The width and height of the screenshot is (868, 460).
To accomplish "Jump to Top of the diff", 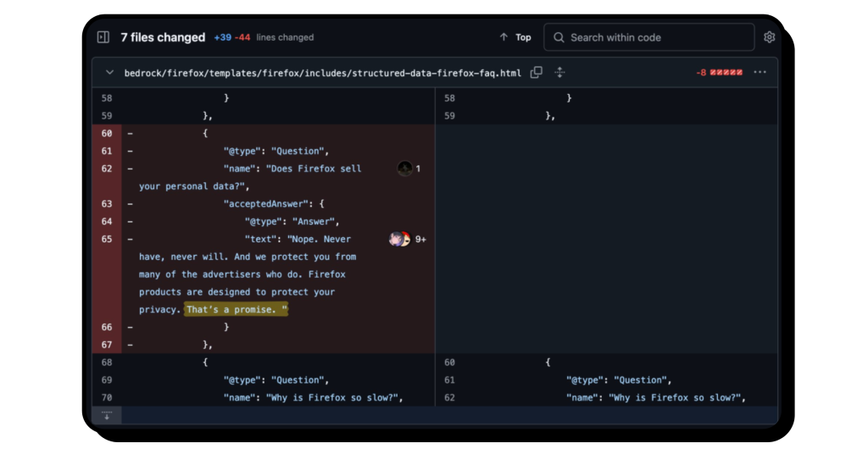I will (515, 37).
